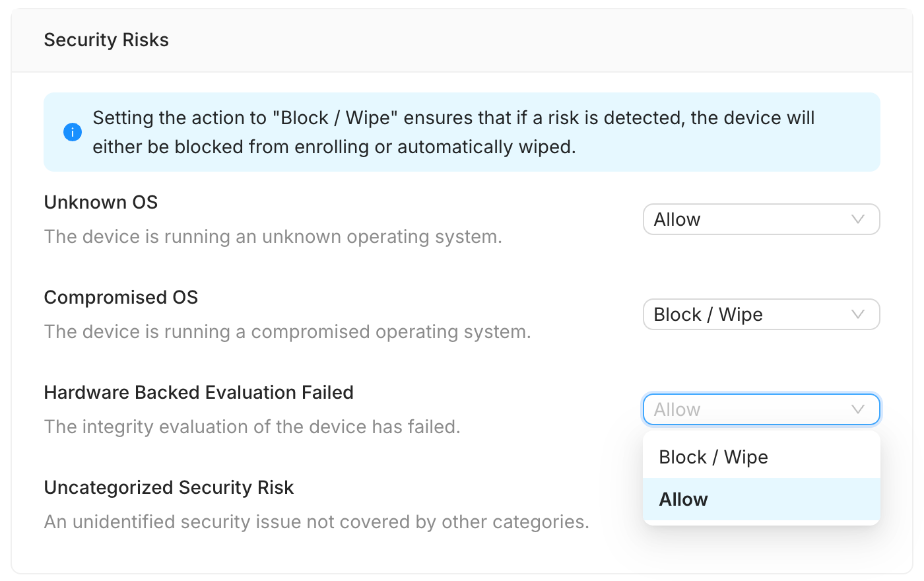The width and height of the screenshot is (924, 581).
Task: Focus the open Hardware Backed Evaluation select field
Action: [x=746, y=409]
